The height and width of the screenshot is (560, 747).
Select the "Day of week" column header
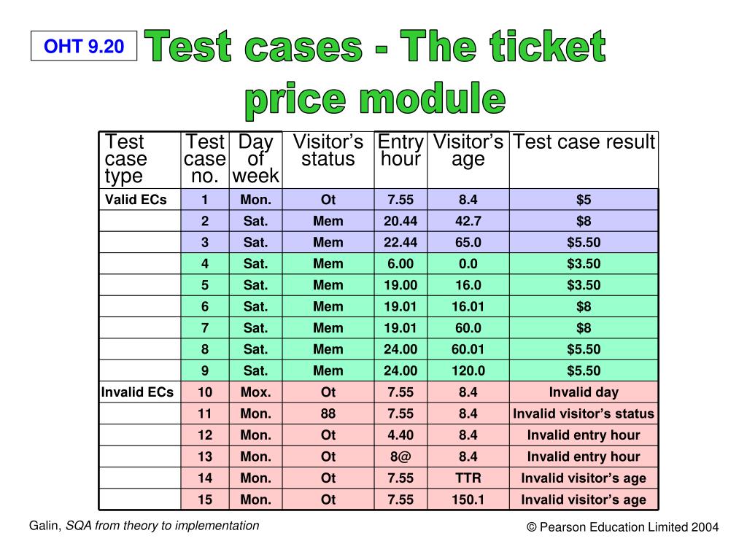255,159
